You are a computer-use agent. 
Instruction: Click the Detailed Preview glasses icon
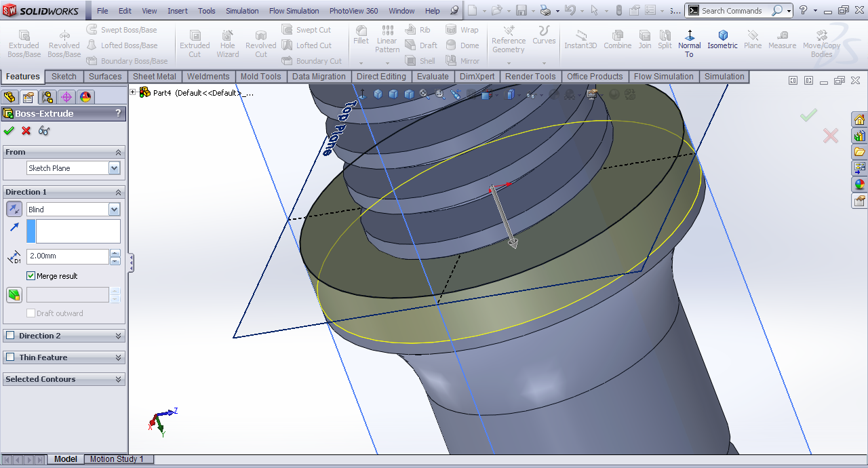click(44, 131)
